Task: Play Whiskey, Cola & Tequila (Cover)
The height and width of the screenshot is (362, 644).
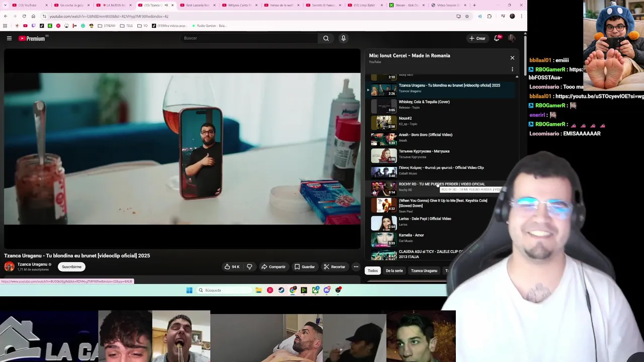Action: [x=424, y=102]
